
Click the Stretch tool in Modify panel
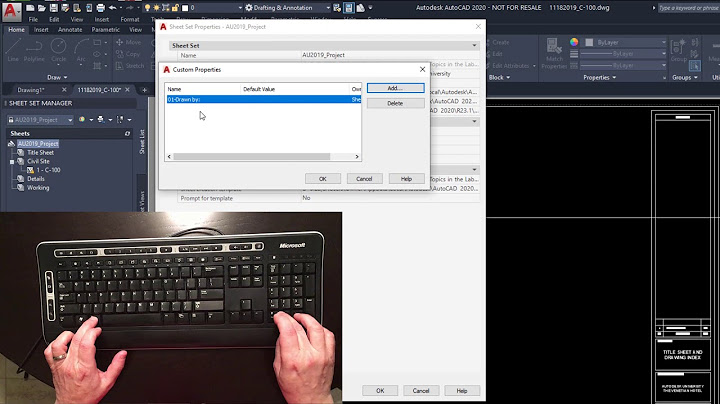tap(130, 66)
